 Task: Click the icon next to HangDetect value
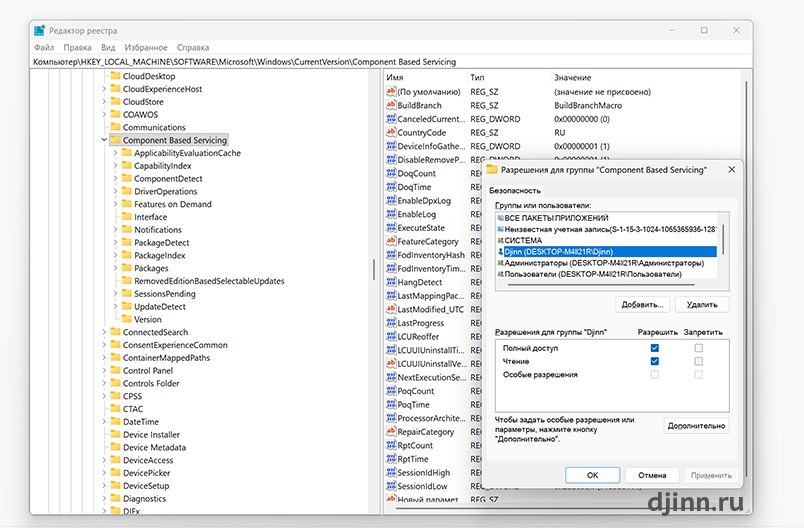pos(391,282)
